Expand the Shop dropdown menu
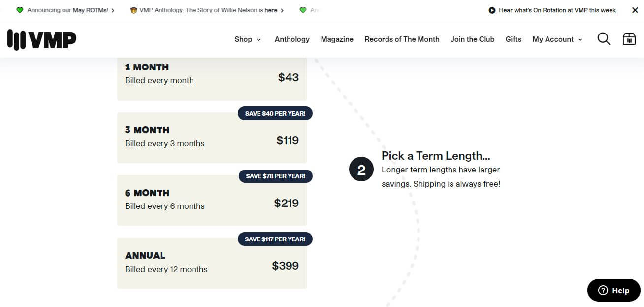Screen dimensions: 644x307 248,39
